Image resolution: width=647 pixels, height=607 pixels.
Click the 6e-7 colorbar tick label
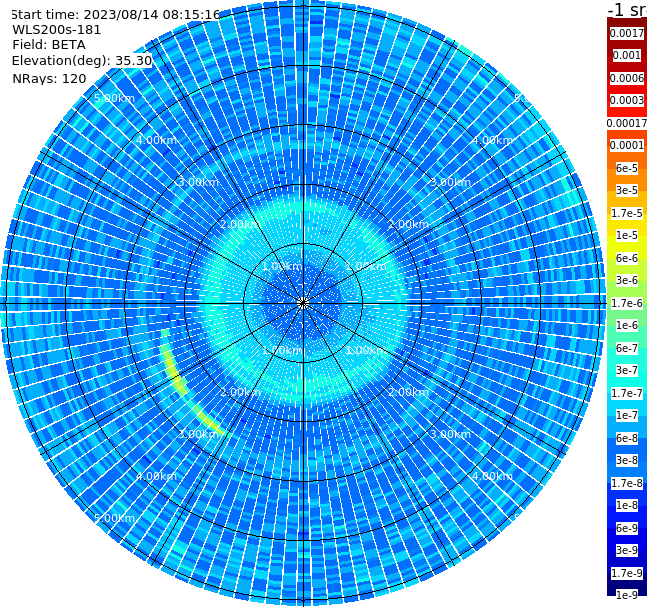click(x=627, y=348)
